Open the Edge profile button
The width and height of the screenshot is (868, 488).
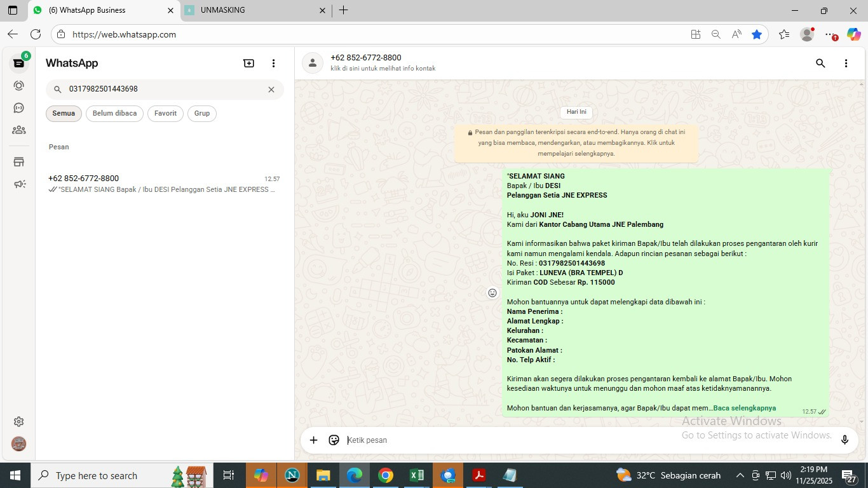click(807, 34)
